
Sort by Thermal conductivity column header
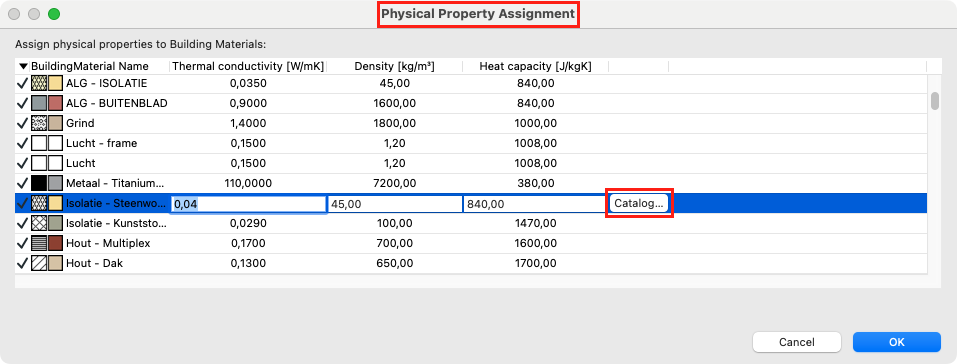coord(248,66)
